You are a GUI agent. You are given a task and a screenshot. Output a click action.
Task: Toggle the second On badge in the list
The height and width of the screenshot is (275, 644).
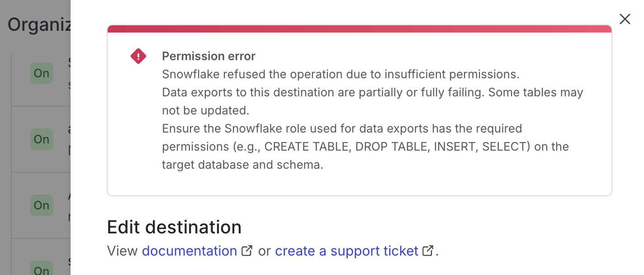pyautogui.click(x=41, y=139)
